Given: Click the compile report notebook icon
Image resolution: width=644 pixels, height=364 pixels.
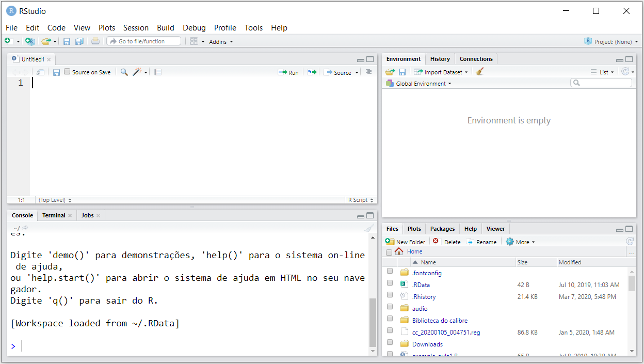Looking at the screenshot, I should [158, 72].
